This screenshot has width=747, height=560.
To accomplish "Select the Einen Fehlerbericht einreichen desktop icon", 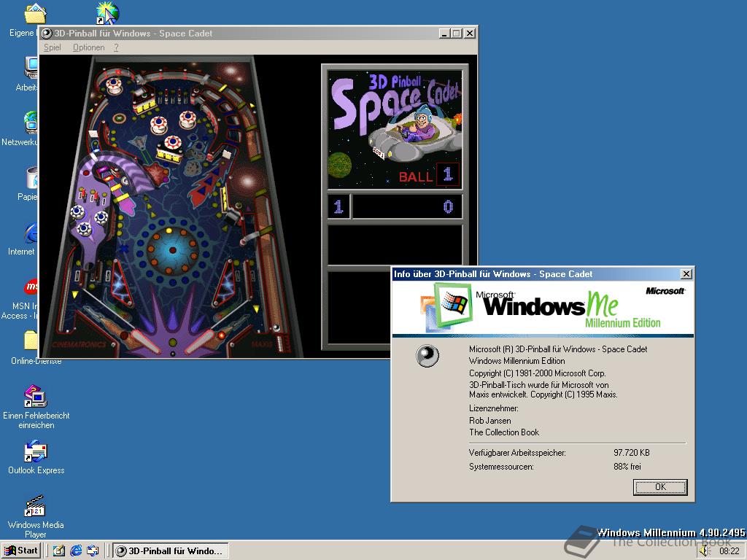I will tap(36, 407).
